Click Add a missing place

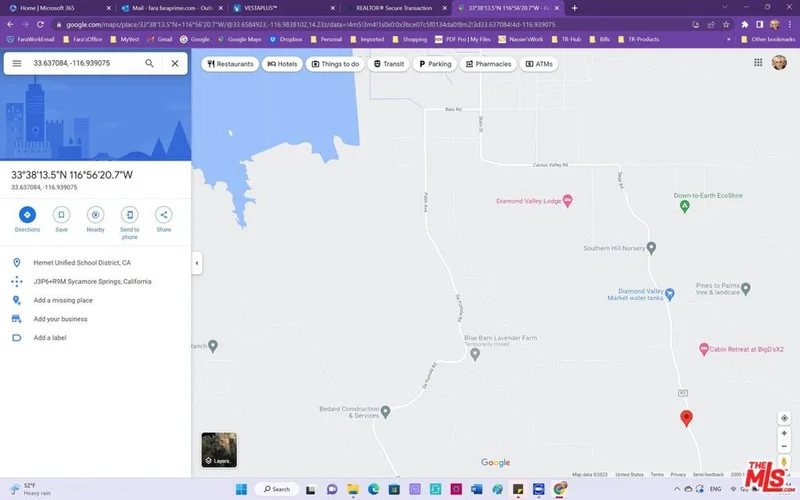pyautogui.click(x=63, y=300)
